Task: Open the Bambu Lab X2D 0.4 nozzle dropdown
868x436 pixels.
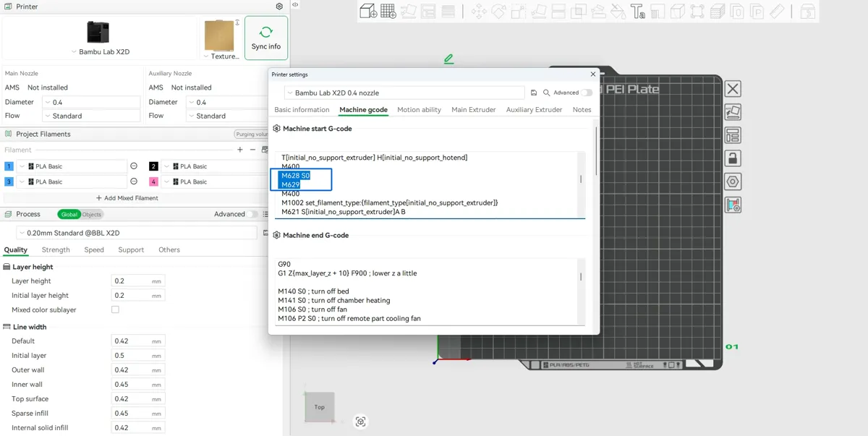Action: [404, 93]
